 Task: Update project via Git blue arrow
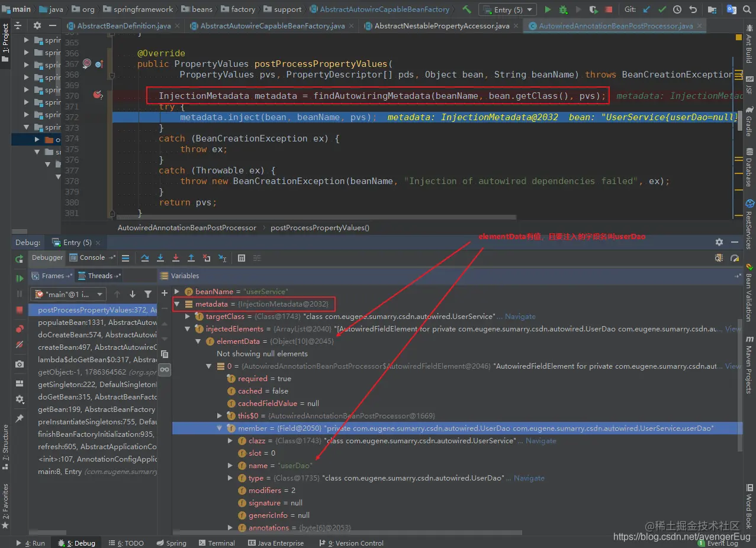(646, 9)
